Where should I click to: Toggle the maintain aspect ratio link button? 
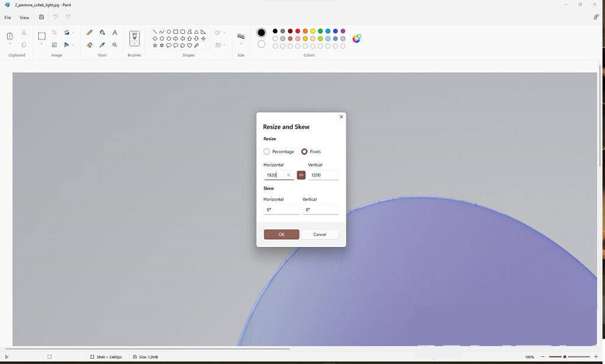coord(301,175)
